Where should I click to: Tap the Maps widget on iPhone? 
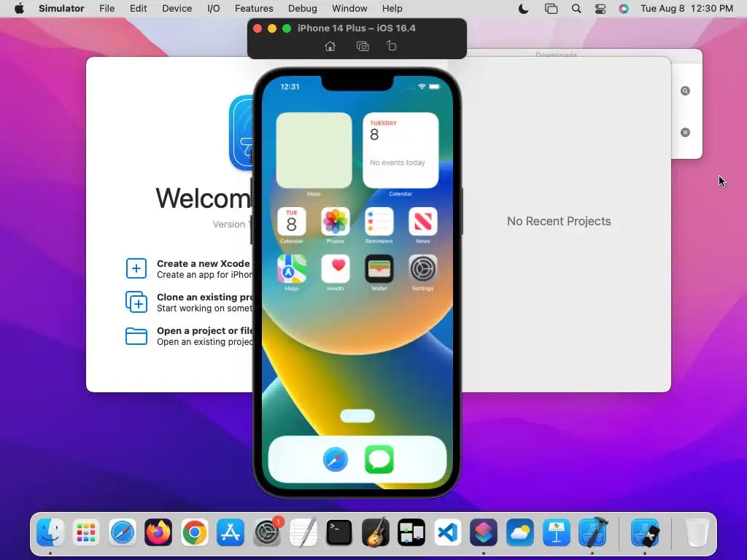(x=314, y=150)
